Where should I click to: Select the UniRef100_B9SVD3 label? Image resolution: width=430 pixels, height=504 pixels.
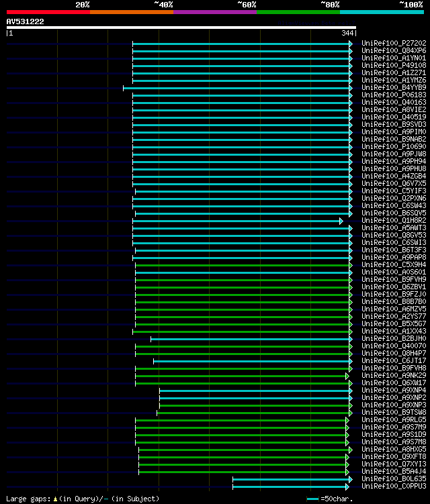pos(394,124)
